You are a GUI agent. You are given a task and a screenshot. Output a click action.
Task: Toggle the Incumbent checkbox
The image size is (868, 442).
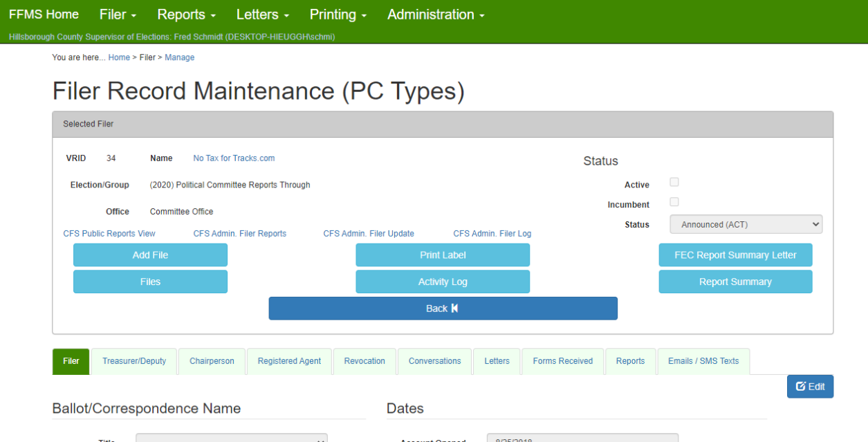click(x=674, y=202)
